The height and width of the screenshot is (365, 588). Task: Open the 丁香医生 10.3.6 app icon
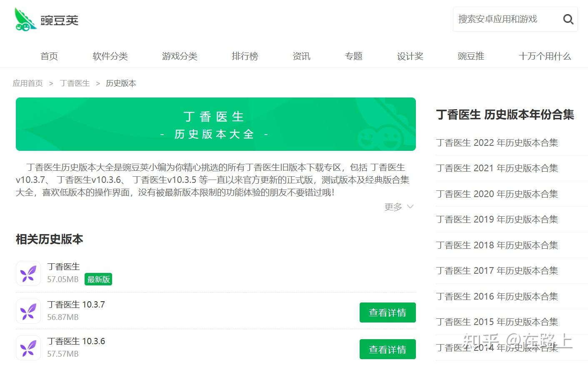(x=28, y=348)
